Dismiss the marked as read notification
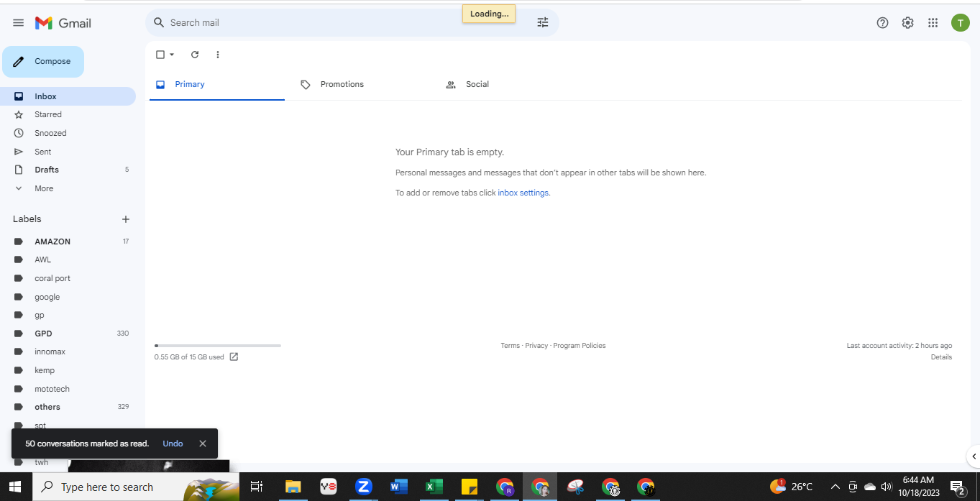The width and height of the screenshot is (980, 501). (203, 443)
